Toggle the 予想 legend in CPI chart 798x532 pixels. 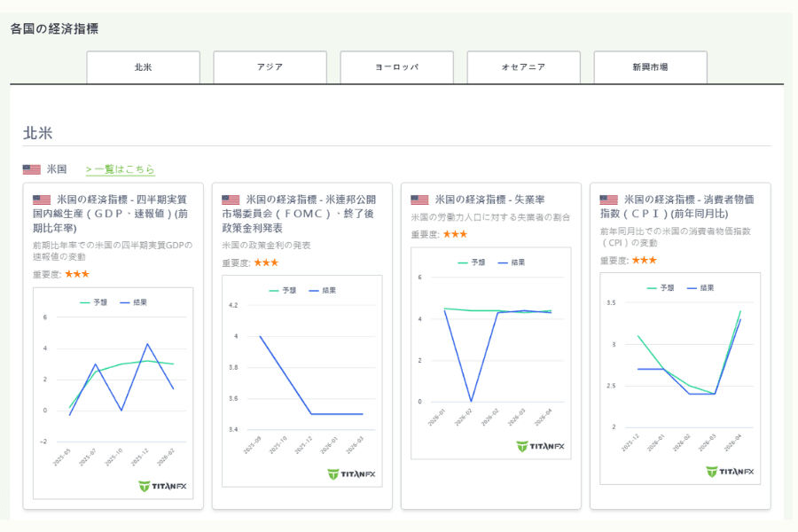point(661,287)
